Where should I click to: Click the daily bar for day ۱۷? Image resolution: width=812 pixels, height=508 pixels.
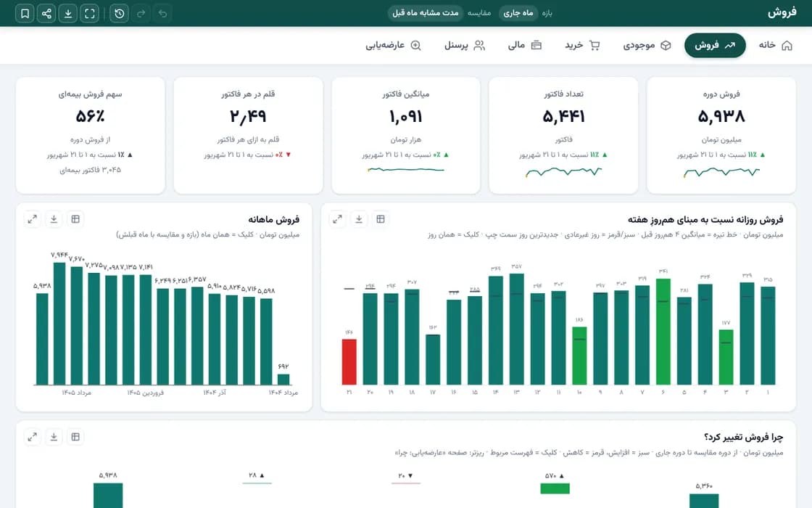(x=433, y=360)
